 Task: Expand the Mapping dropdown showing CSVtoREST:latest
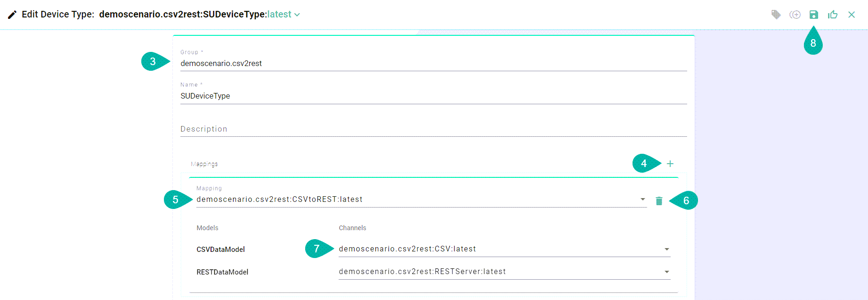coord(643,200)
